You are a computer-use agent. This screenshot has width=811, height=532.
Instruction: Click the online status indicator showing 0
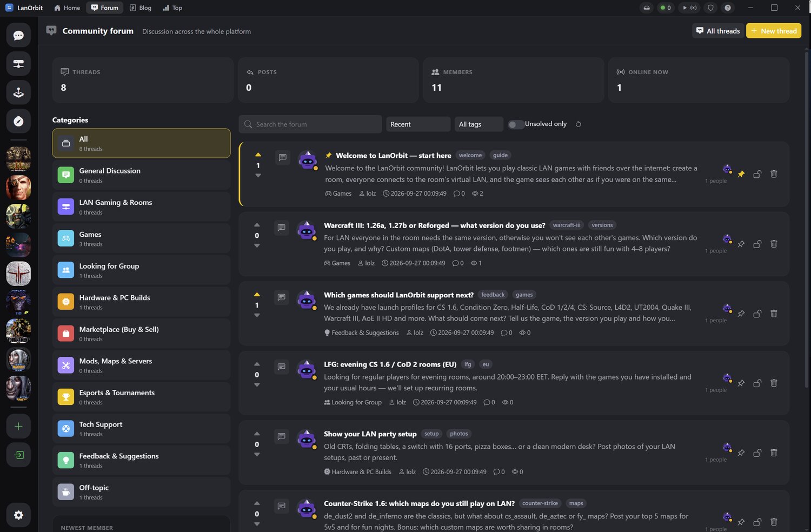pos(665,8)
